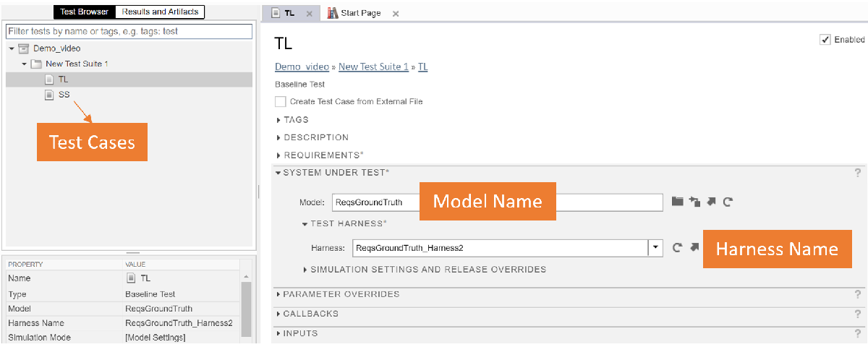Refresh the harness list beside Harness dropdown

point(677,247)
